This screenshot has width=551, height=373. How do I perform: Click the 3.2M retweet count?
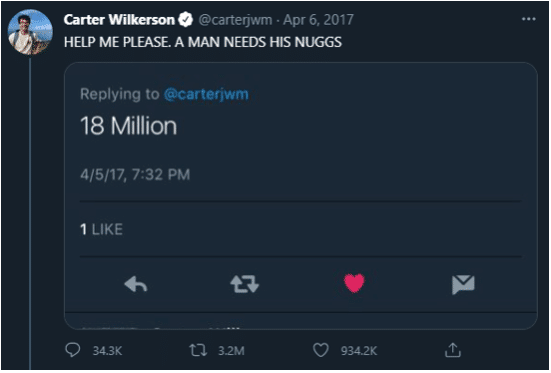231,351
